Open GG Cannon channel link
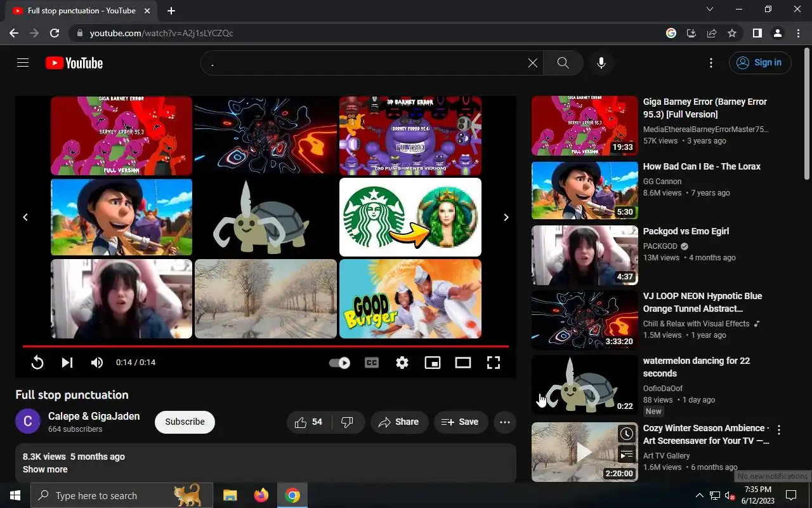This screenshot has width=812, height=508. (662, 182)
